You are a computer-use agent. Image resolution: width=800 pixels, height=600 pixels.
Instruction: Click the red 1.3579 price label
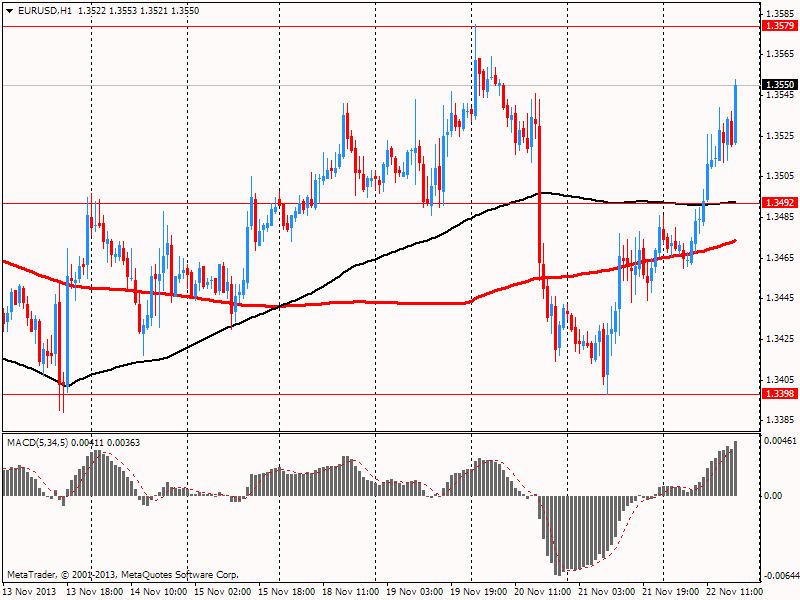(778, 25)
